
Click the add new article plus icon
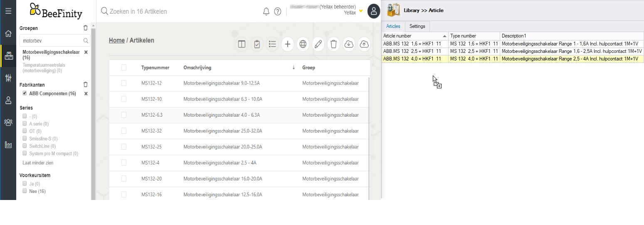click(x=287, y=44)
